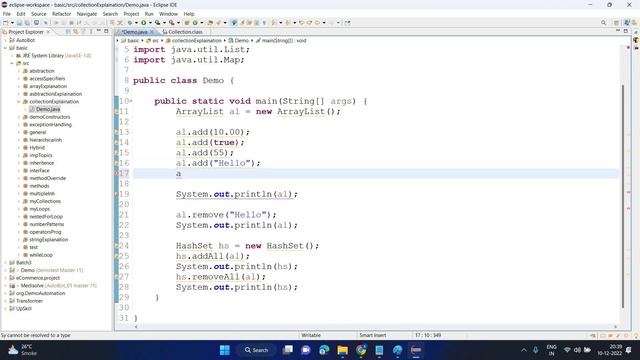Open the Window menu
Viewport: 640px width, 360px height.
coord(168,14)
